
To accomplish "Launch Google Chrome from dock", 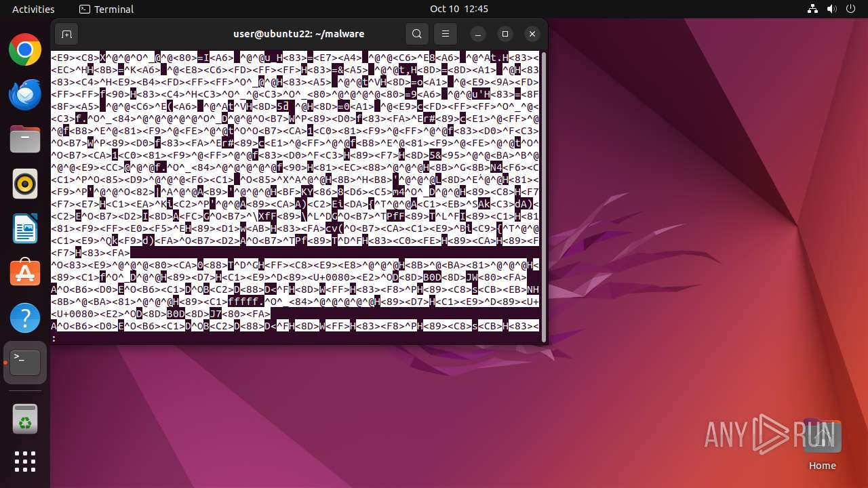I will pos(25,49).
